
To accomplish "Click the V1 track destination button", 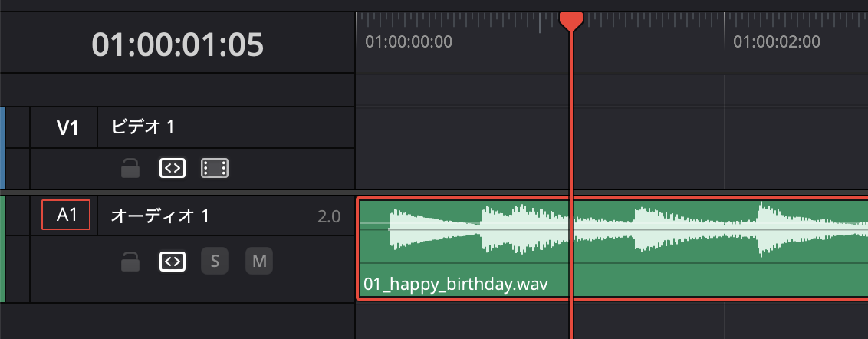I will click(68, 127).
